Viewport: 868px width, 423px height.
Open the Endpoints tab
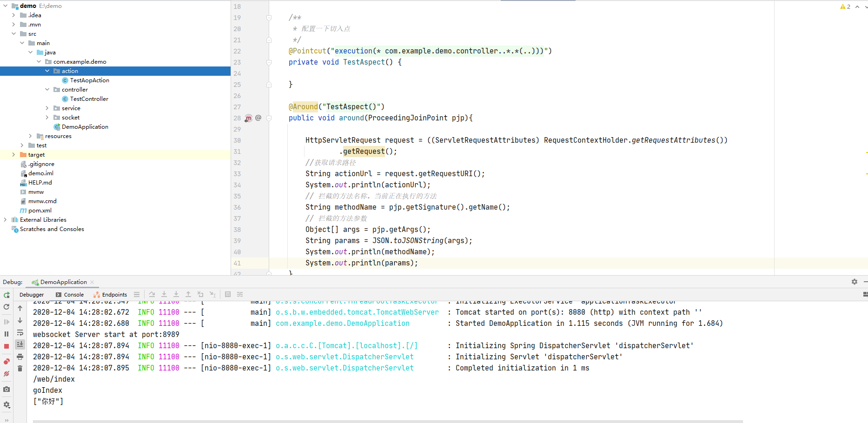[110, 295]
